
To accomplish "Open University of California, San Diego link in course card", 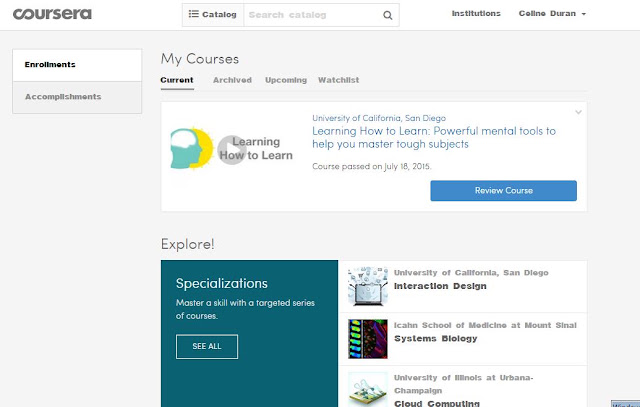I will pyautogui.click(x=379, y=118).
